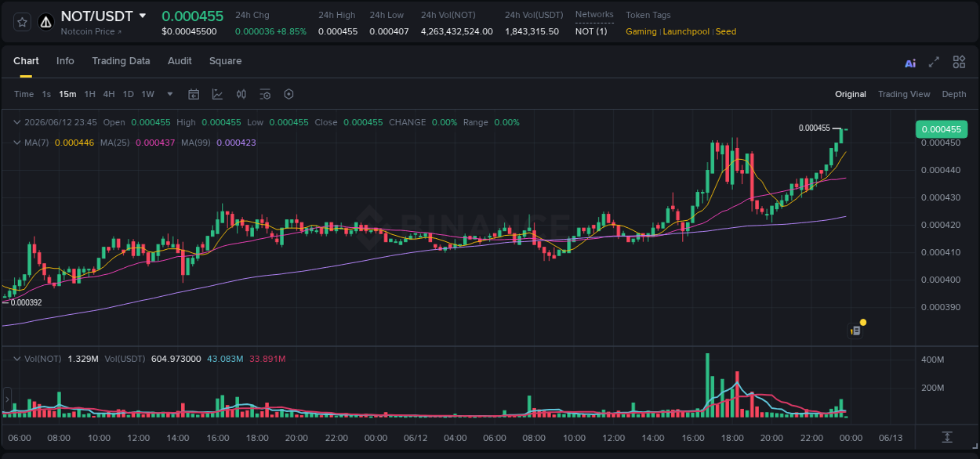This screenshot has height=459, width=980.
Task: Click the volume MA value 43.083M
Action: (225, 359)
